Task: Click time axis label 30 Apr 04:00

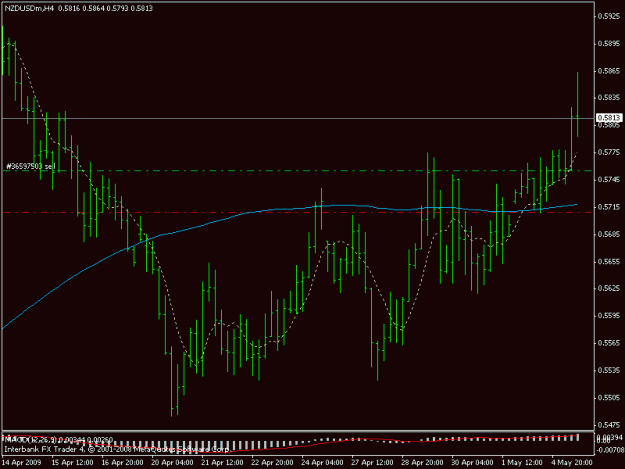Action: (472, 463)
